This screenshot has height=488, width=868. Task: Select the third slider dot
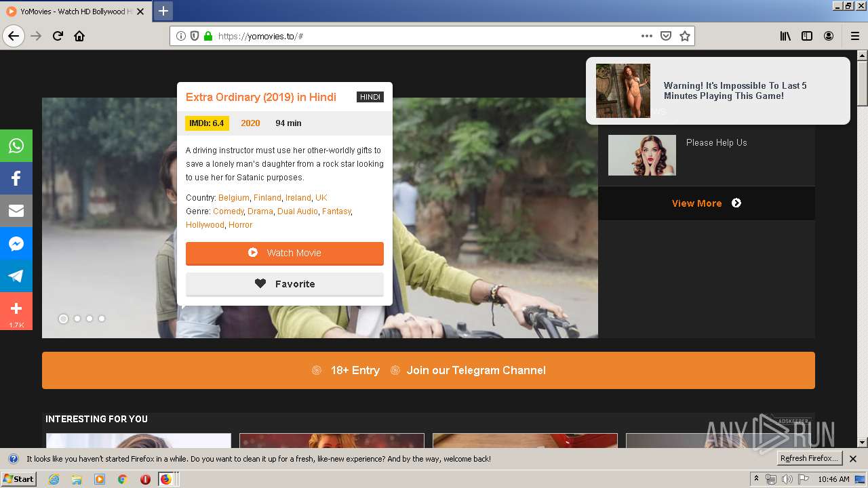(x=90, y=319)
